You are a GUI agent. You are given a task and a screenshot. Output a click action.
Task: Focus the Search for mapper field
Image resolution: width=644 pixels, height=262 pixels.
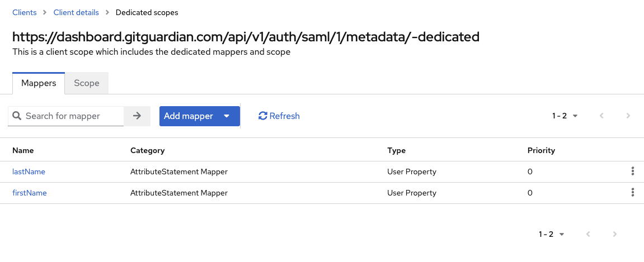click(65, 116)
